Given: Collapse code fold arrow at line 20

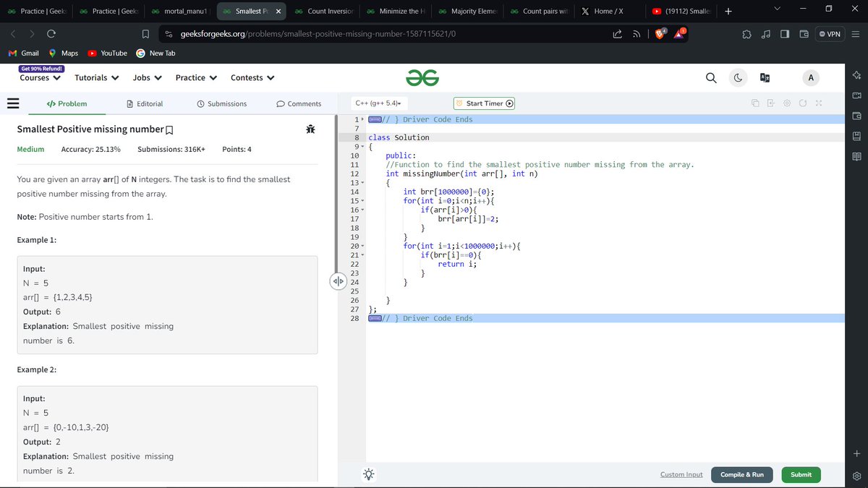Looking at the screenshot, I should tap(362, 247).
